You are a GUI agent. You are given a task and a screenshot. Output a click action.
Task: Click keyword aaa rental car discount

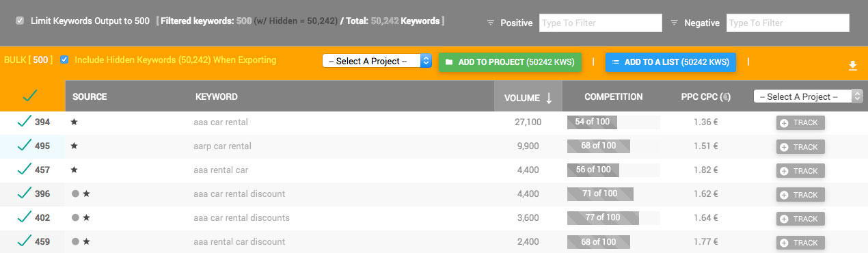coord(240,242)
